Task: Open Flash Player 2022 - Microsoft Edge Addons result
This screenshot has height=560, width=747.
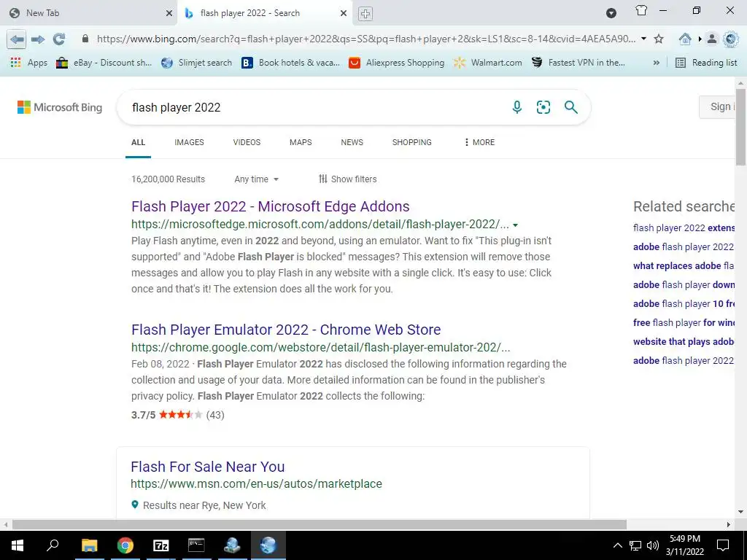Action: click(x=271, y=206)
